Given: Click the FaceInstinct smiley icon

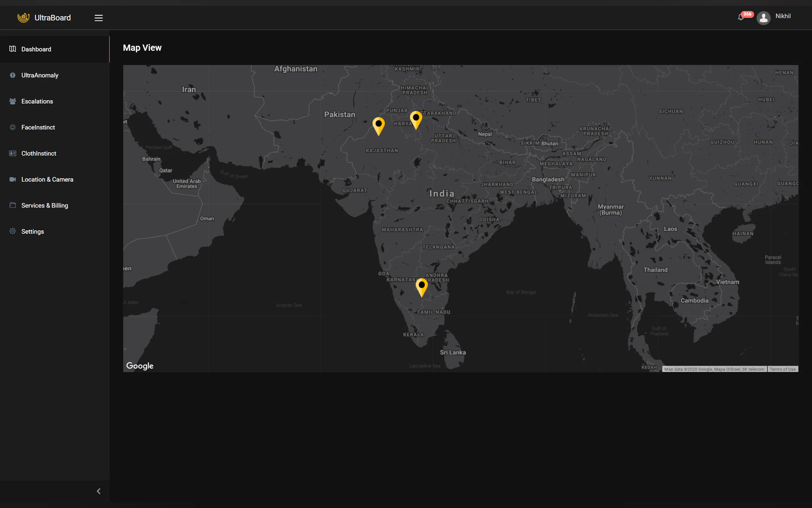Looking at the screenshot, I should coord(12,127).
